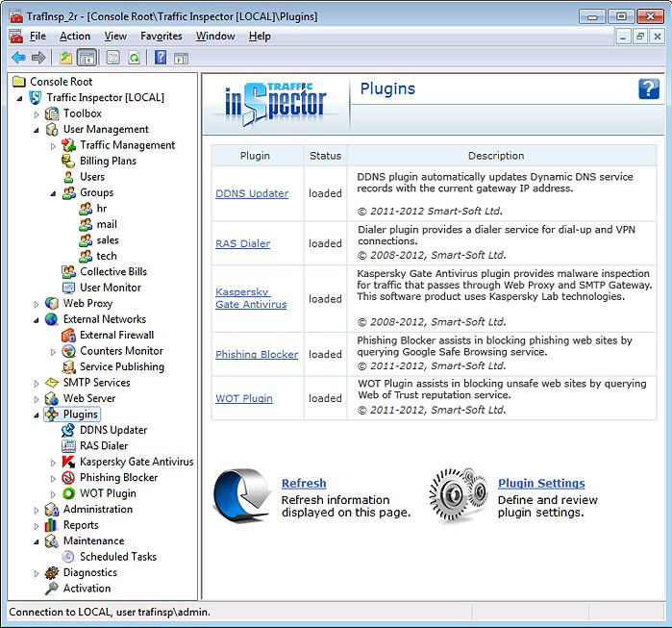Click the DDNS Updater tree icon
The height and width of the screenshot is (628, 672).
click(68, 430)
